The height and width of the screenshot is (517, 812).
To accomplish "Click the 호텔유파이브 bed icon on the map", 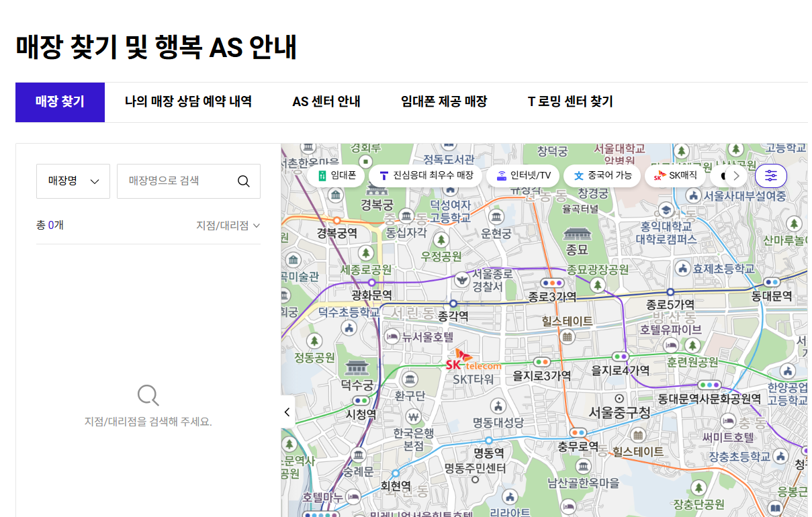I will (670, 344).
